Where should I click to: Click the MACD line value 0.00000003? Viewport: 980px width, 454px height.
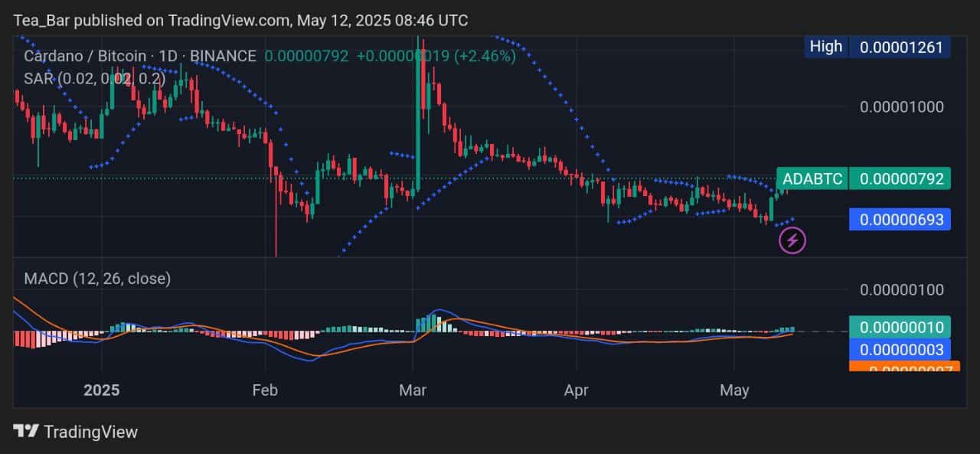click(900, 349)
